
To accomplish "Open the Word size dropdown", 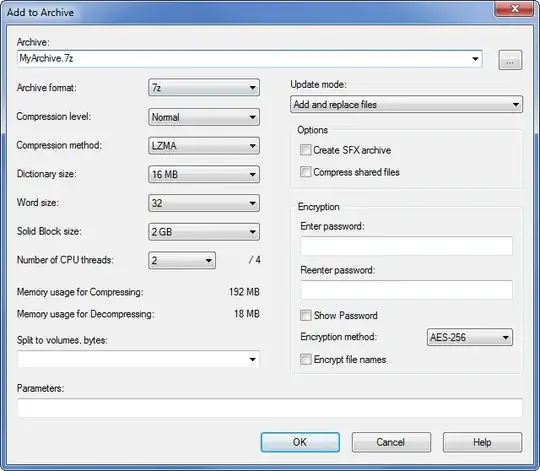I will click(x=204, y=203).
